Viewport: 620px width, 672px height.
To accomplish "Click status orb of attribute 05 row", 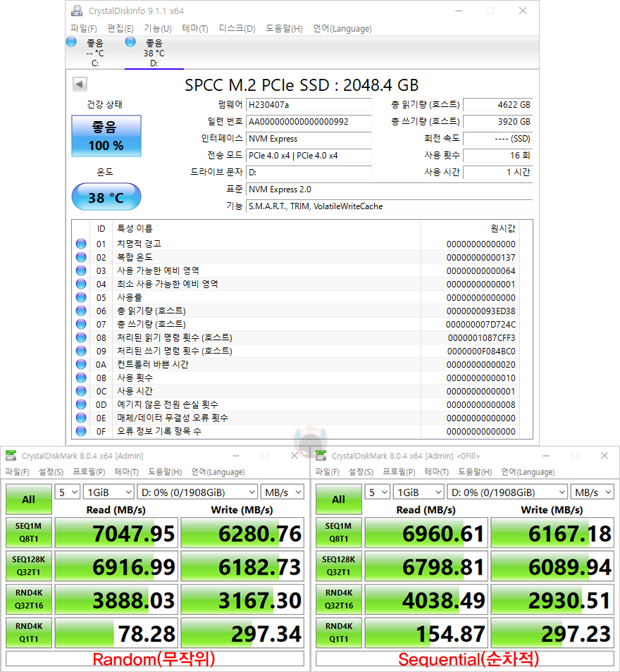I will (x=81, y=297).
